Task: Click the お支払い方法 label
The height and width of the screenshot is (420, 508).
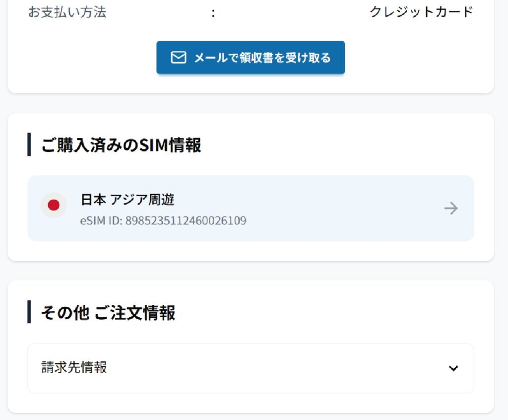Action: 67,12
